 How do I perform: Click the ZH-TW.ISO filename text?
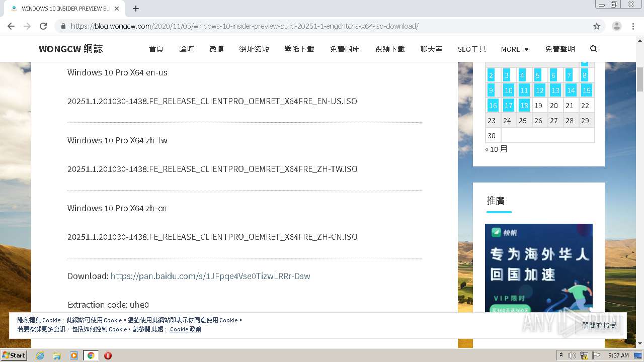[x=212, y=169]
